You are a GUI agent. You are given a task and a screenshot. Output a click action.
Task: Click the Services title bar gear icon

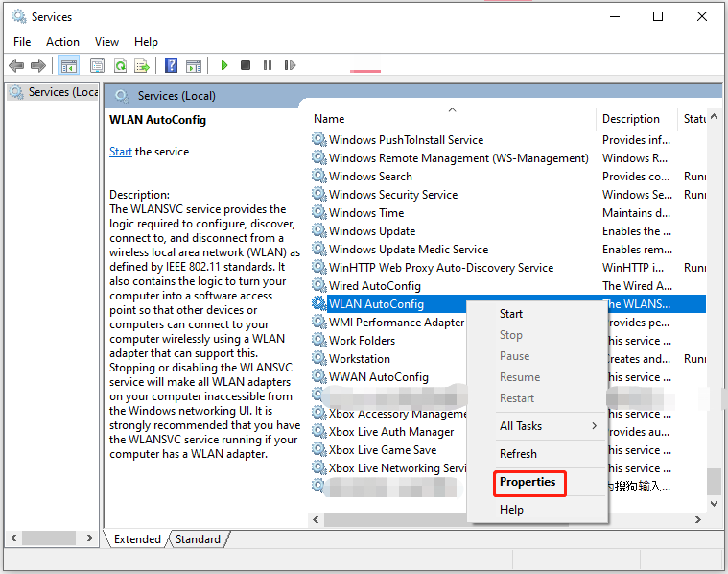(19, 16)
